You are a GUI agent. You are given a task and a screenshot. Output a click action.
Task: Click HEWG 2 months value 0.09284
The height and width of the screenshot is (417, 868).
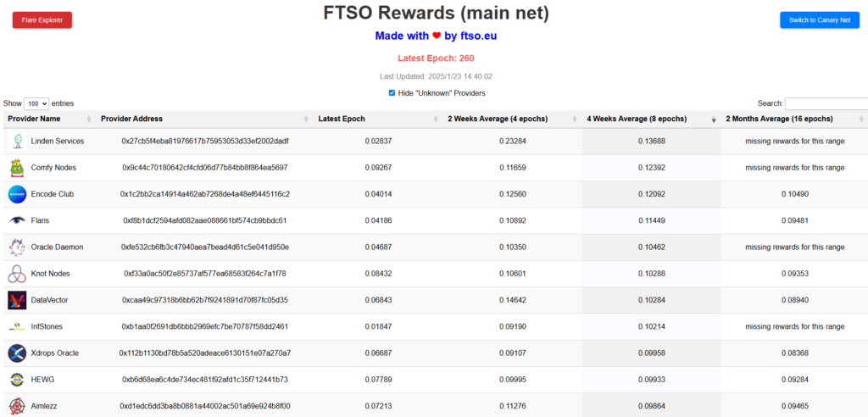point(794,380)
